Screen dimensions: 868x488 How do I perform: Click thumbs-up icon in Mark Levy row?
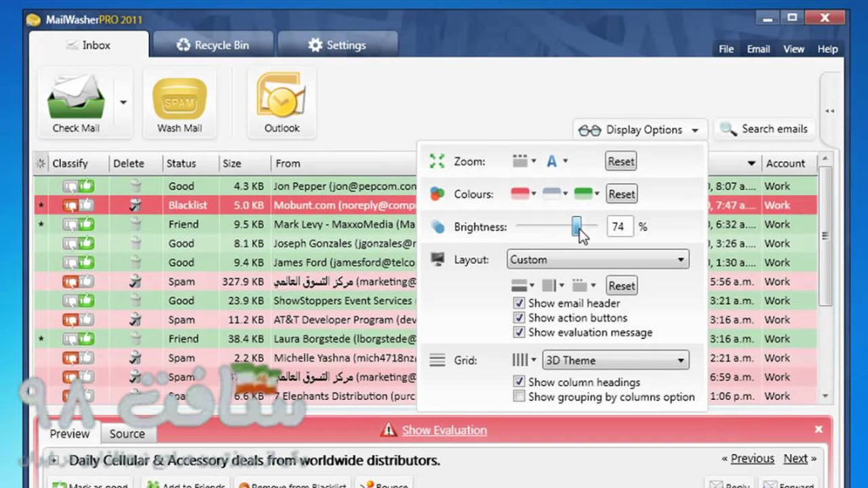pyautogui.click(x=86, y=224)
